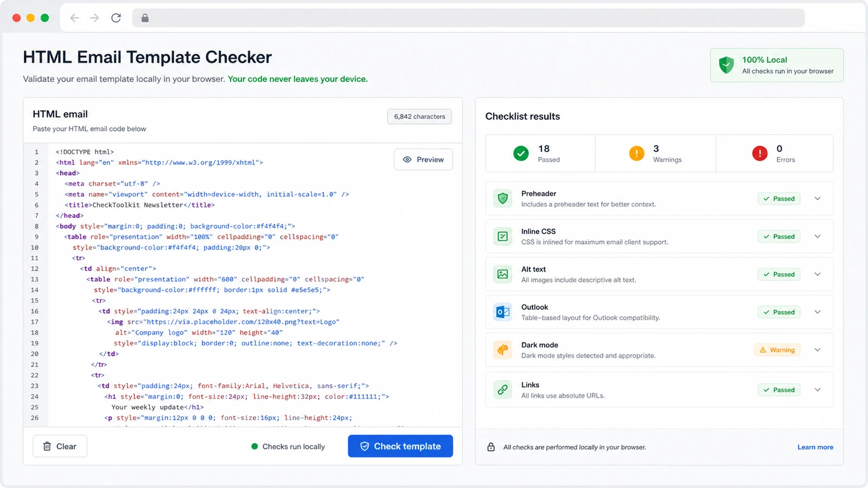This screenshot has height=488, width=868.
Task: Click the browser back arrow
Action: coord(75,18)
